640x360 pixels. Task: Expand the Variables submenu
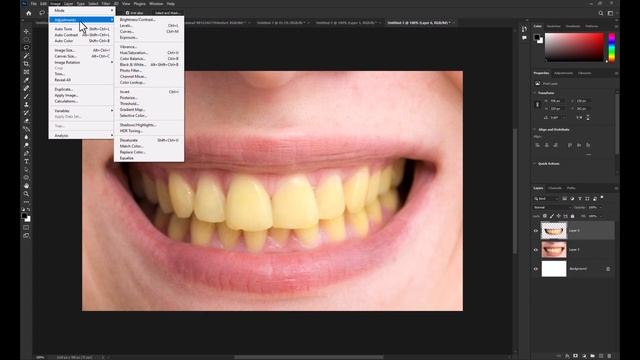coord(82,111)
